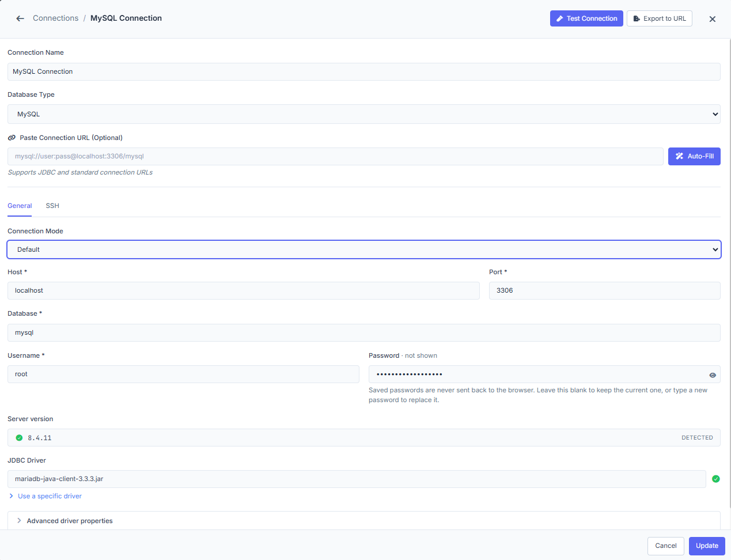This screenshot has width=731, height=560.
Task: Expand Use a specific driver
Action: [45, 496]
